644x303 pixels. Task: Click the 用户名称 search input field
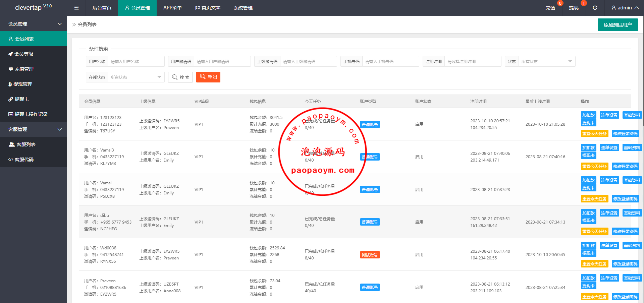[x=136, y=62]
